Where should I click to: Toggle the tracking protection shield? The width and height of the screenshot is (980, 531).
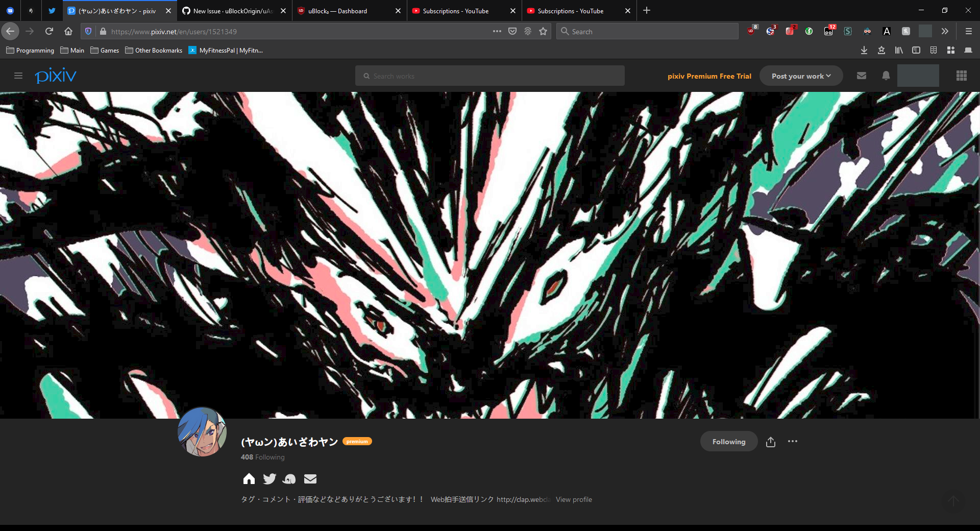pyautogui.click(x=88, y=31)
